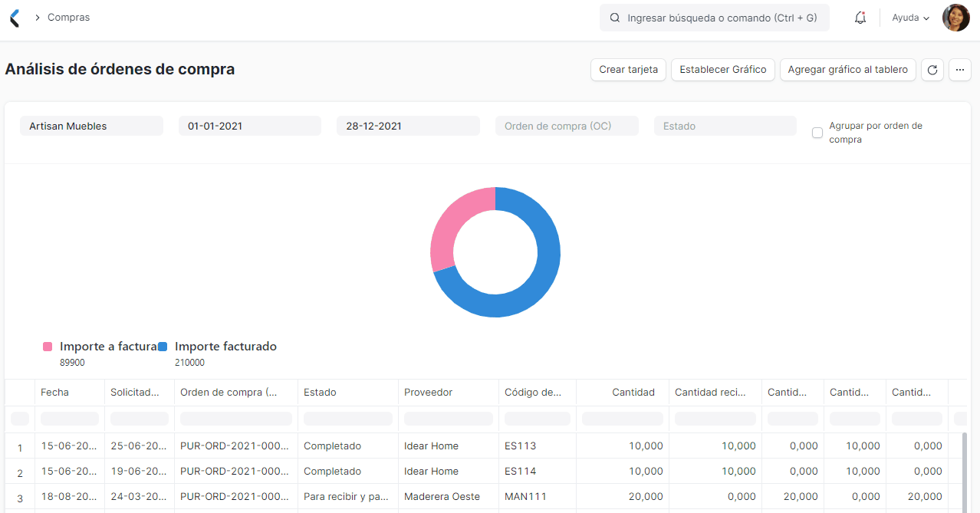Click the Fecha column filter box
This screenshot has width=980, height=513.
coord(69,419)
